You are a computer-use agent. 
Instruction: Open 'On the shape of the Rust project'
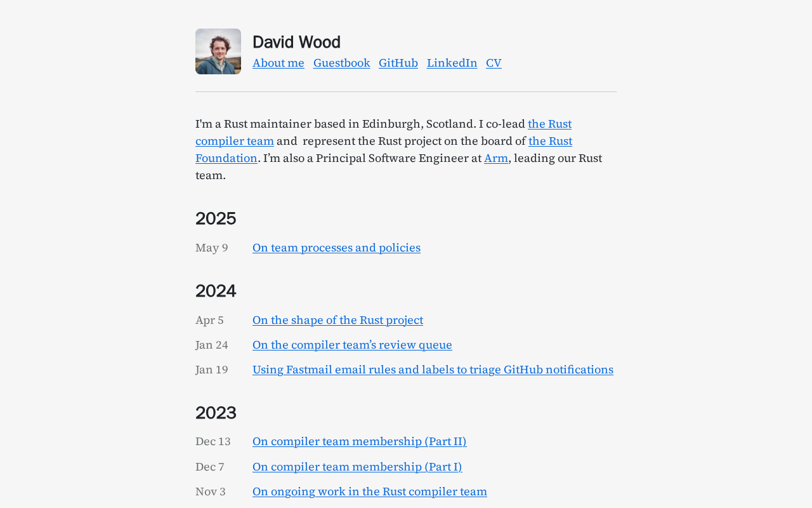pyautogui.click(x=337, y=320)
